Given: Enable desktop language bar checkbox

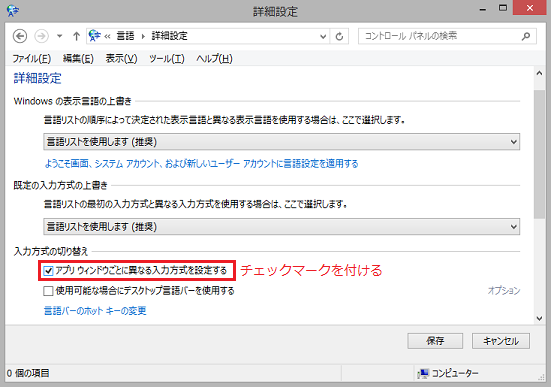Looking at the screenshot, I should click(x=48, y=291).
